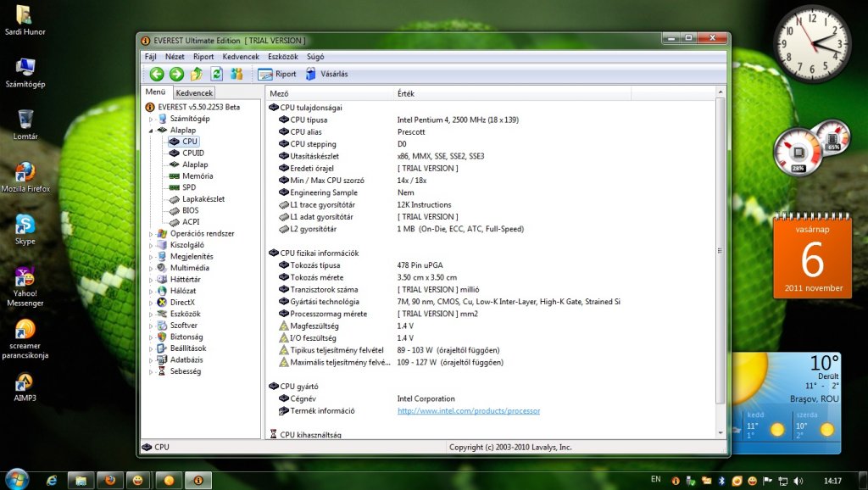Expand the Operációs rendszer node
868x490 pixels.
coord(151,234)
